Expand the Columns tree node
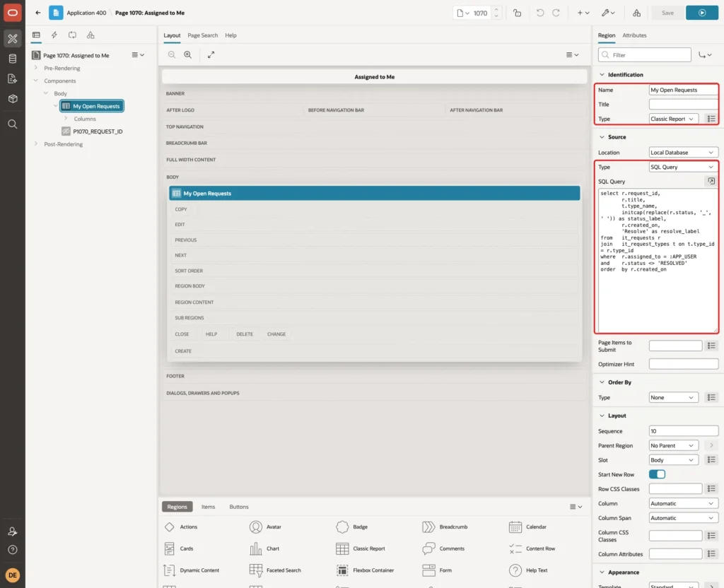This screenshot has width=724, height=588. pos(66,119)
